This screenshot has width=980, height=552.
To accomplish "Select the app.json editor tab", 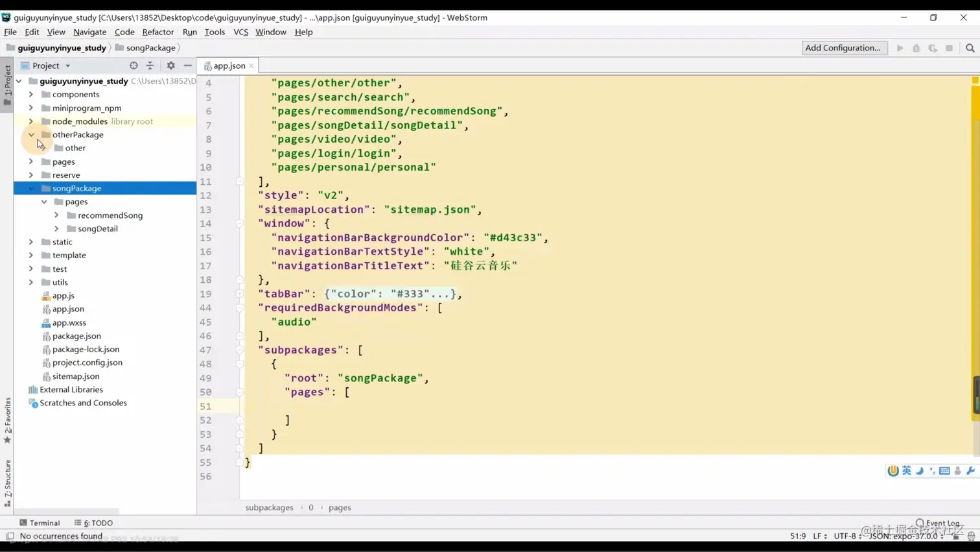I will pyautogui.click(x=229, y=66).
